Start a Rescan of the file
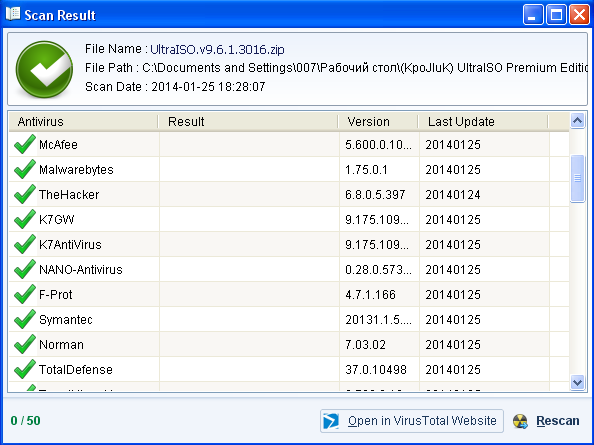594x445 pixels. [547, 421]
